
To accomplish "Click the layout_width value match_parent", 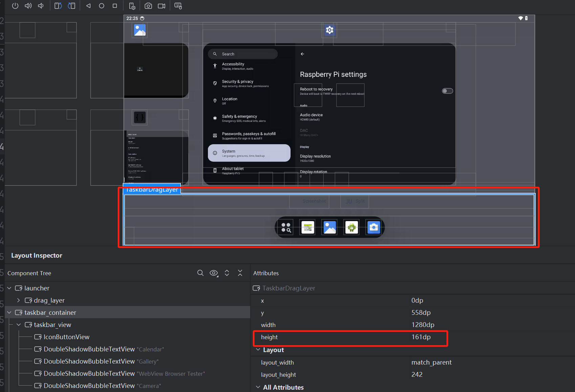I will [x=431, y=362].
